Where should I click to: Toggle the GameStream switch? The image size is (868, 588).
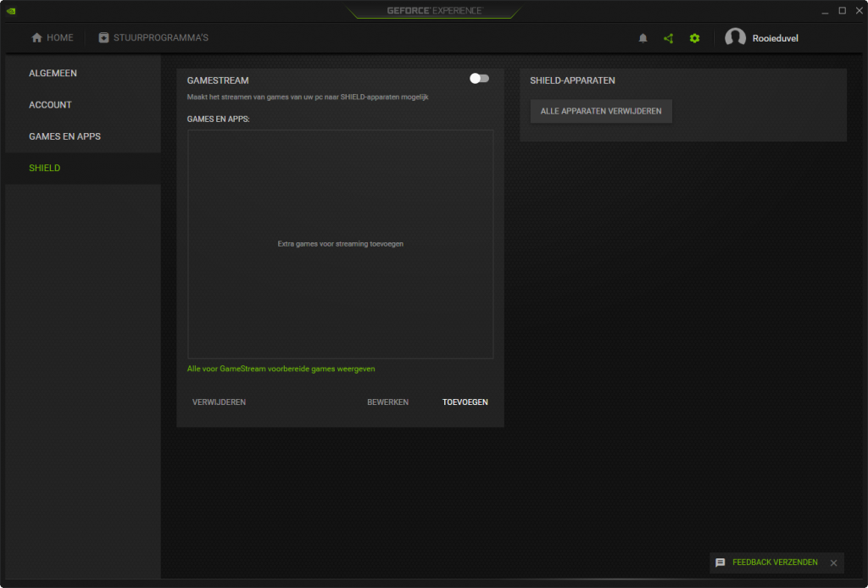pyautogui.click(x=480, y=79)
